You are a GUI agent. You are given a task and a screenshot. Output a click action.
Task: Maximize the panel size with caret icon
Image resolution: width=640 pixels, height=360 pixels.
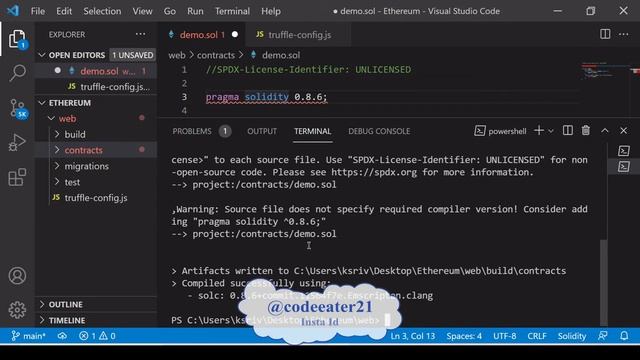point(604,131)
